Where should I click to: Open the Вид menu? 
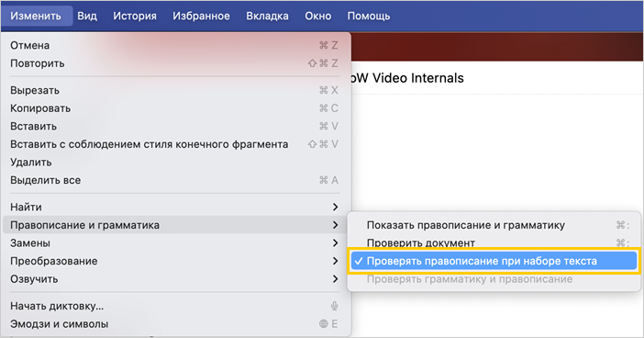(87, 16)
